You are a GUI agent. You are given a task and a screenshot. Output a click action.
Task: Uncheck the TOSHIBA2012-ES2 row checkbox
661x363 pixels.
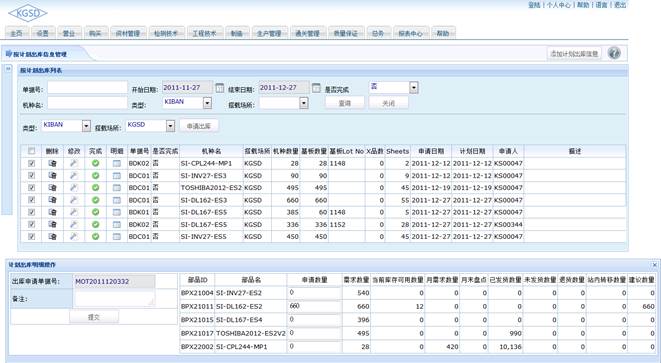[31, 188]
